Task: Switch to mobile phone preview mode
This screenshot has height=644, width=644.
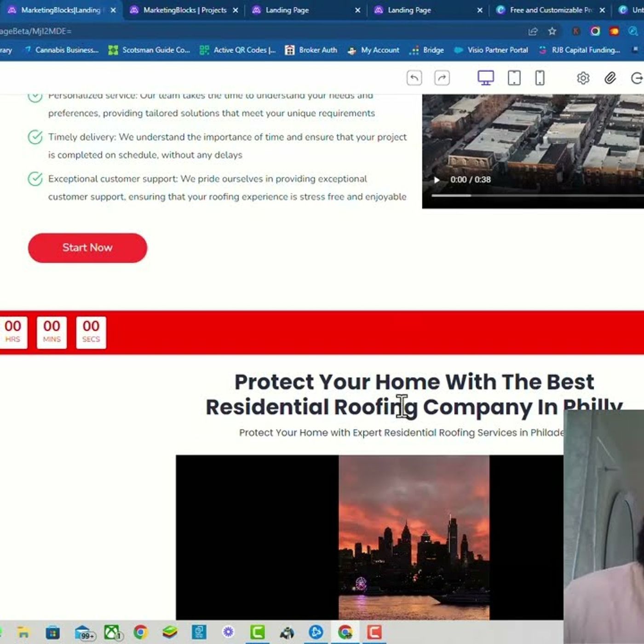Action: (x=540, y=78)
